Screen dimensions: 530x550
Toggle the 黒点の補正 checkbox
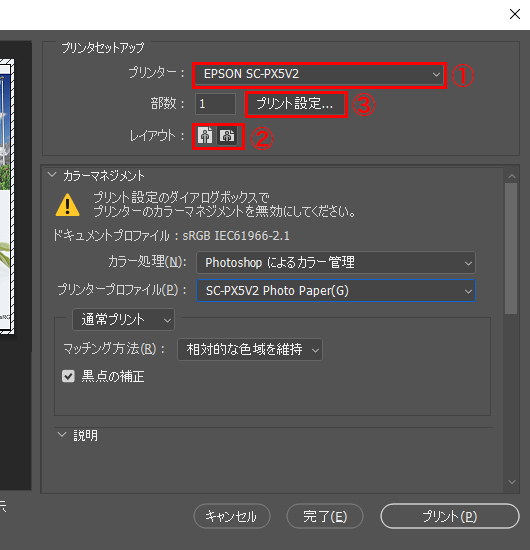[68, 376]
